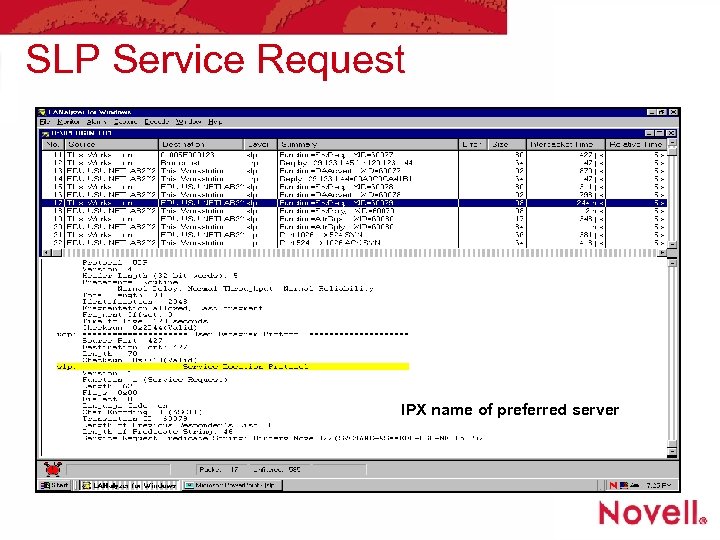Click the capture child window control icon
Image resolution: width=720 pixels, height=540 pixels.
point(45,134)
